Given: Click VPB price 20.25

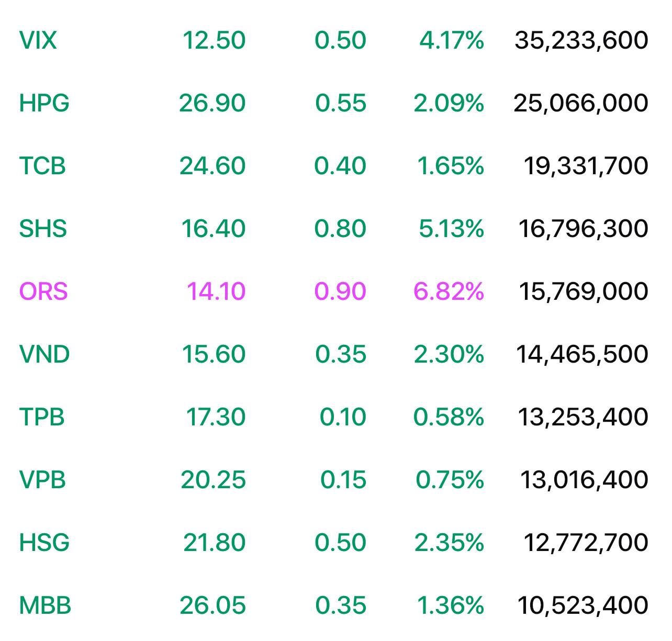Looking at the screenshot, I should point(213,480).
